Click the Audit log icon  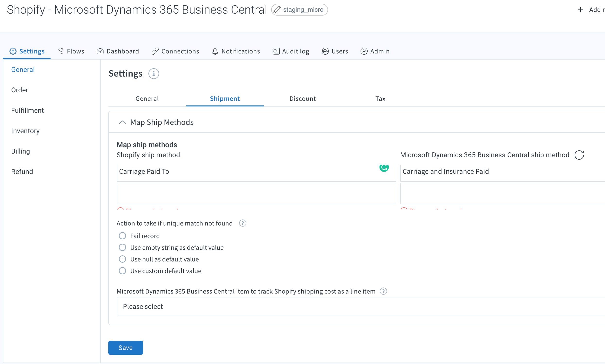276,51
